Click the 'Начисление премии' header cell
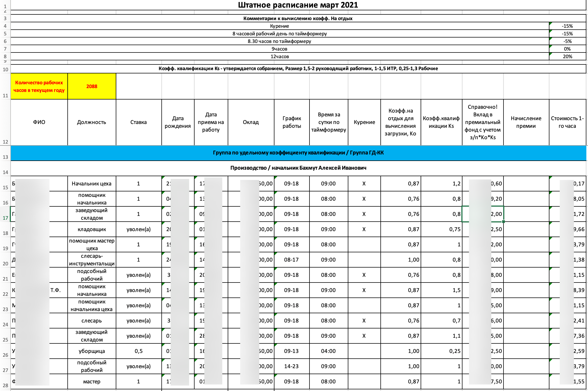Image resolution: width=588 pixels, height=391 pixels. click(x=526, y=122)
